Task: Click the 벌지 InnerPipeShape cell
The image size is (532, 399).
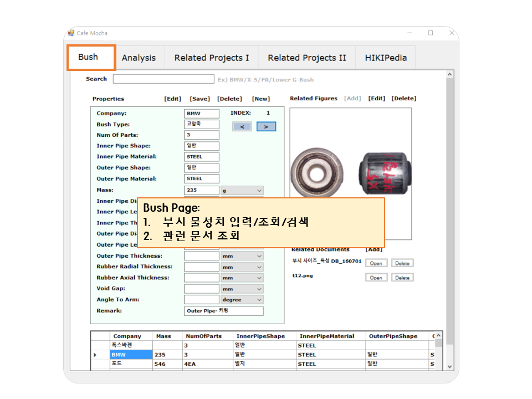Action: point(265,364)
